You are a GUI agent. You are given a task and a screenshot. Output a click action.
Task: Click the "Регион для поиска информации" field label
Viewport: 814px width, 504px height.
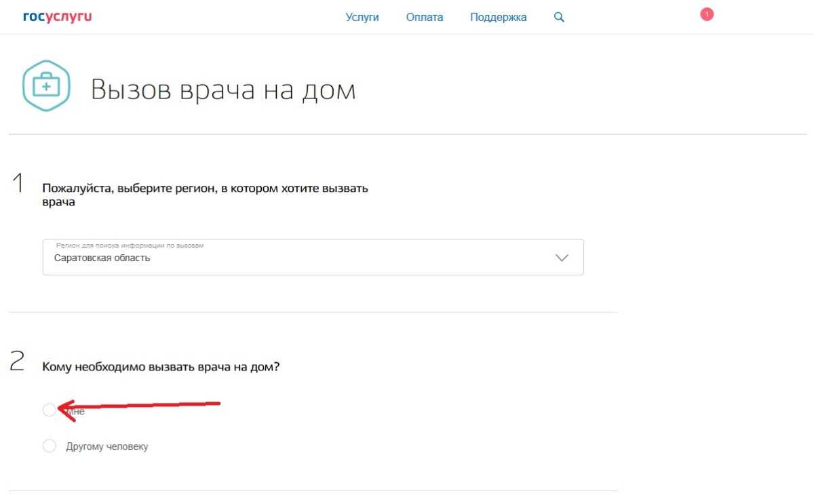[x=129, y=246]
